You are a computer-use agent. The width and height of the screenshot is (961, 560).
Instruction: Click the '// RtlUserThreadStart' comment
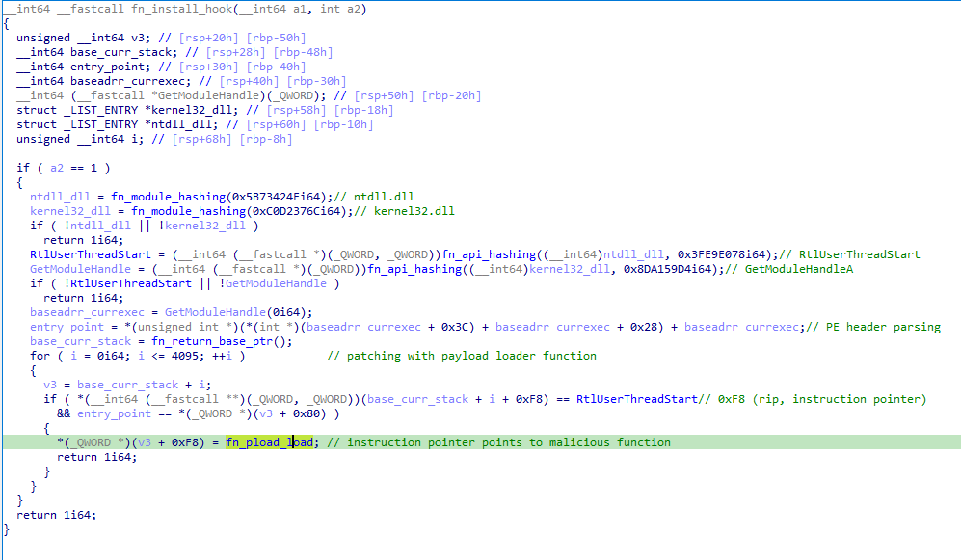point(849,254)
